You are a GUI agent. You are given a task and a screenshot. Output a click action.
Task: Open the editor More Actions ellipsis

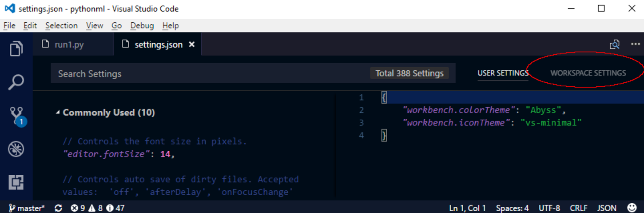tap(636, 44)
